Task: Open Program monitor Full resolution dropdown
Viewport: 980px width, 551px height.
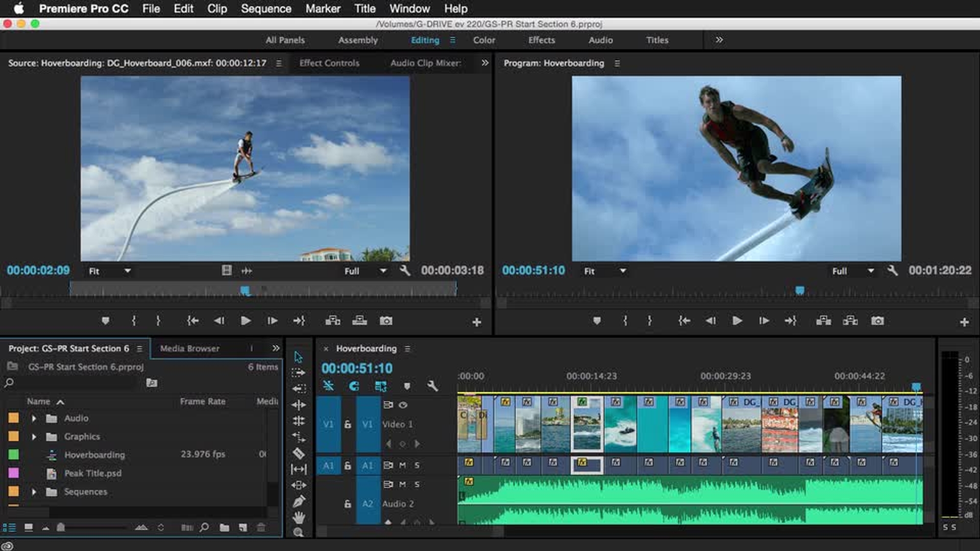Action: pyautogui.click(x=853, y=271)
